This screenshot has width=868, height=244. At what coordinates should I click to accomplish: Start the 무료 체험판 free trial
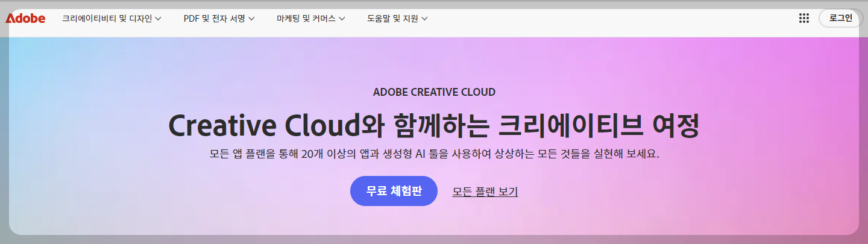394,191
